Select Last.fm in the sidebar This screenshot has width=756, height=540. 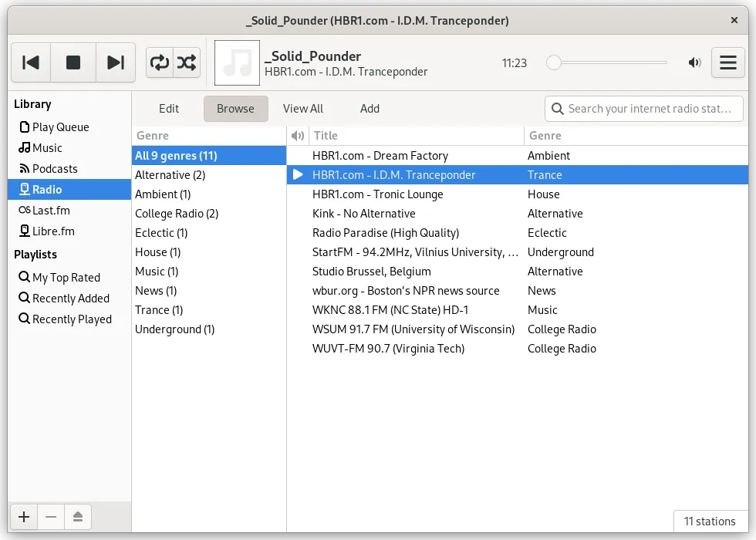pos(51,211)
